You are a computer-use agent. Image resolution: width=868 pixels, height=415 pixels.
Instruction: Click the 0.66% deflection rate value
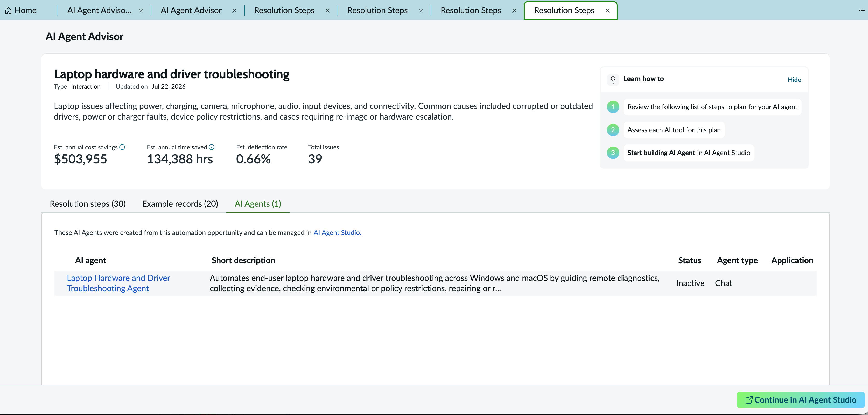coord(253,159)
